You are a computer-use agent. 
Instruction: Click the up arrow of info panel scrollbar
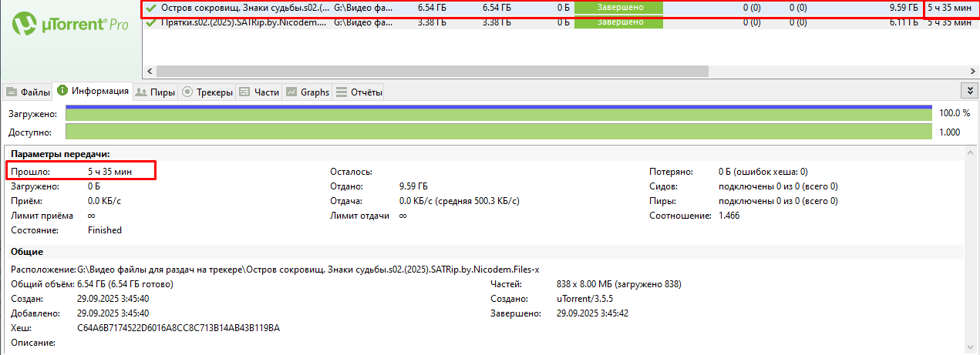[x=972, y=152]
